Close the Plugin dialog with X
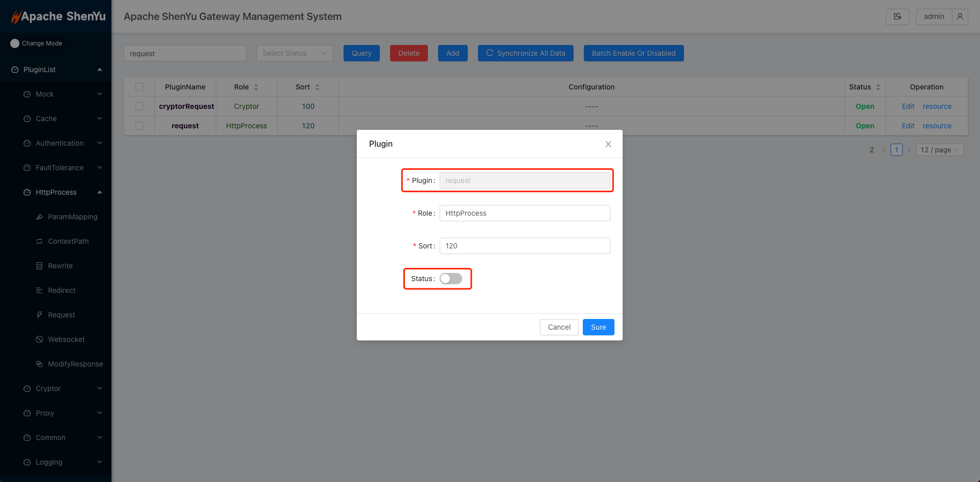Screen dimensions: 980x482 pos(608,144)
